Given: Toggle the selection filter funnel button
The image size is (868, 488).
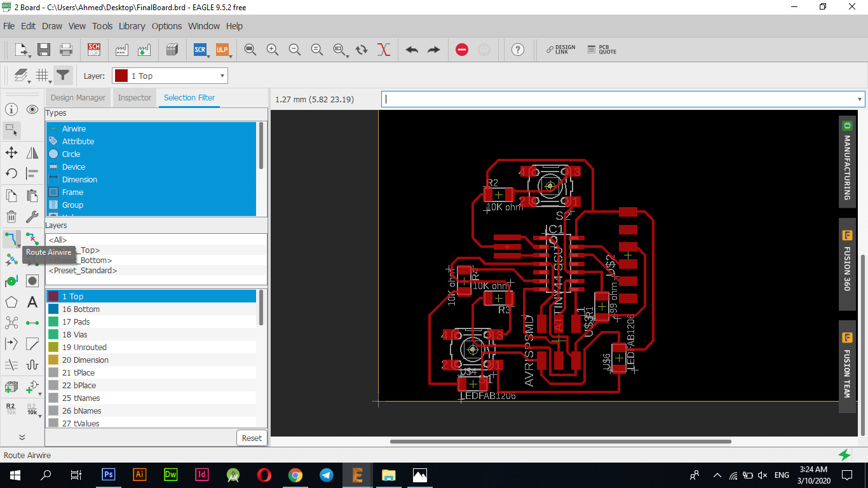Looking at the screenshot, I should point(62,76).
